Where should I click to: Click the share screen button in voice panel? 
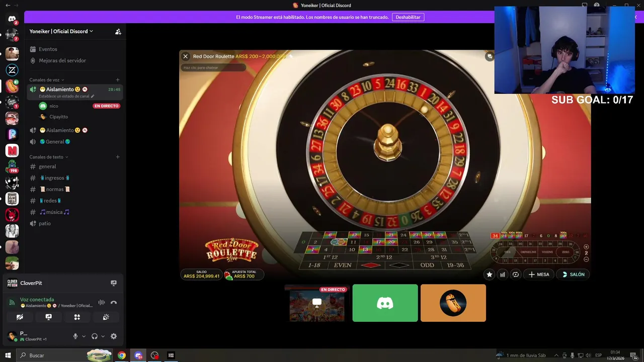pos(48,317)
